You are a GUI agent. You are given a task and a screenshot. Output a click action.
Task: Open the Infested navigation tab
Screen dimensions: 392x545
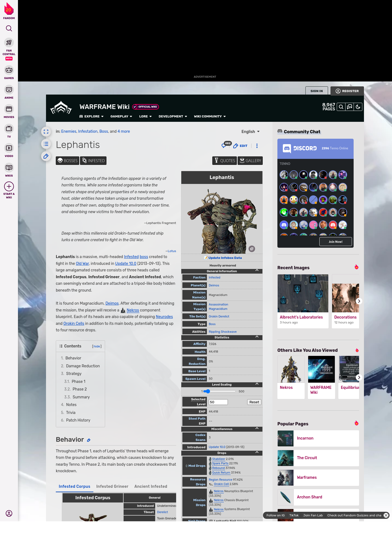[93, 161]
